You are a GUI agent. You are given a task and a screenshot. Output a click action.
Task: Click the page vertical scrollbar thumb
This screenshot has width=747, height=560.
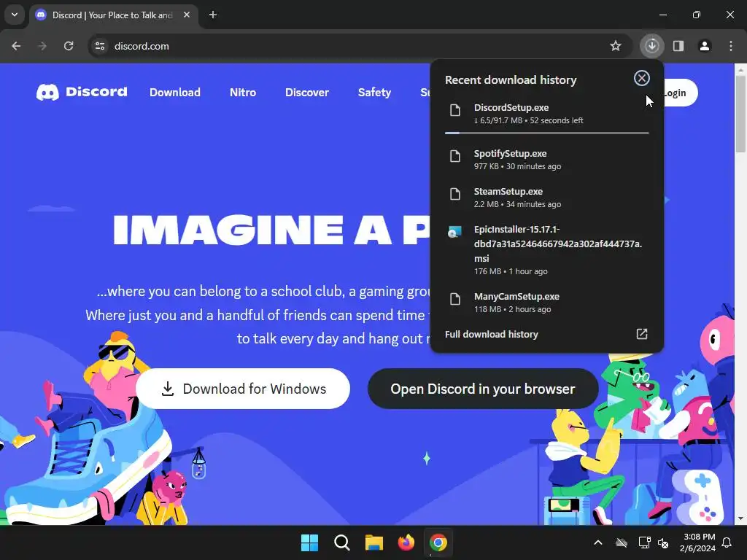tap(740, 114)
